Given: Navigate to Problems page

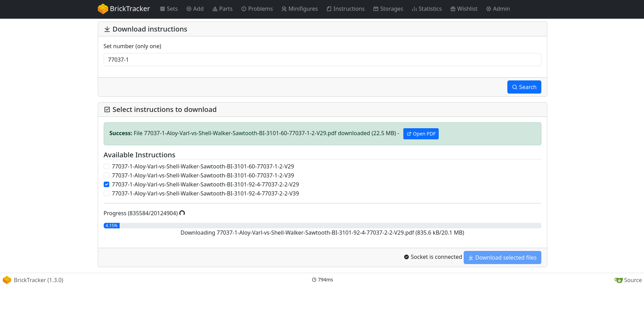Looking at the screenshot, I should coord(257,9).
